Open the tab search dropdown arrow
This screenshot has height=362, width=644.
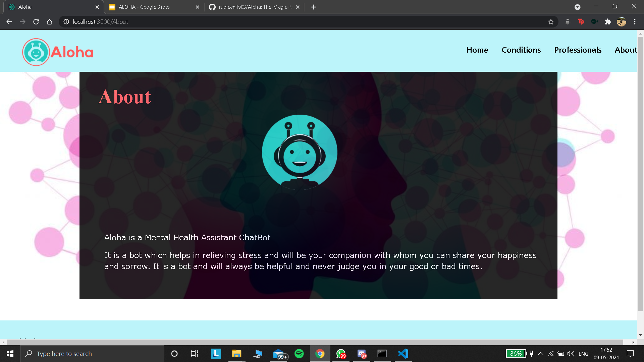pos(578,7)
